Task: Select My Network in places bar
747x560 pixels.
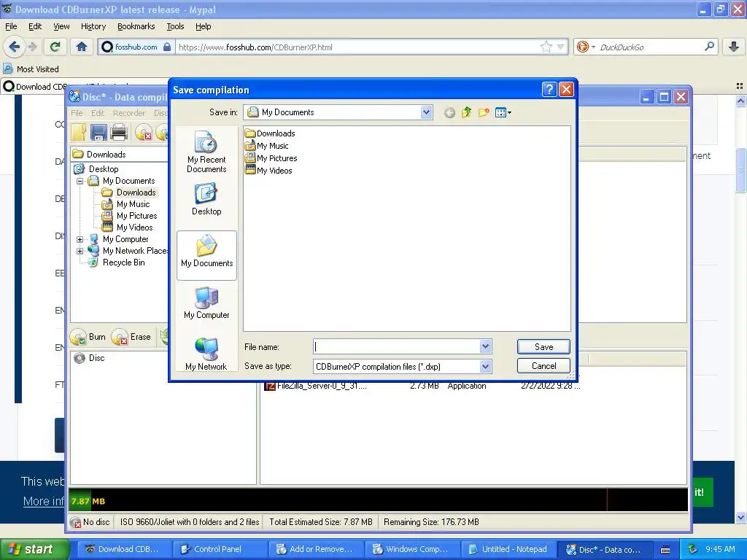Action: point(206,355)
